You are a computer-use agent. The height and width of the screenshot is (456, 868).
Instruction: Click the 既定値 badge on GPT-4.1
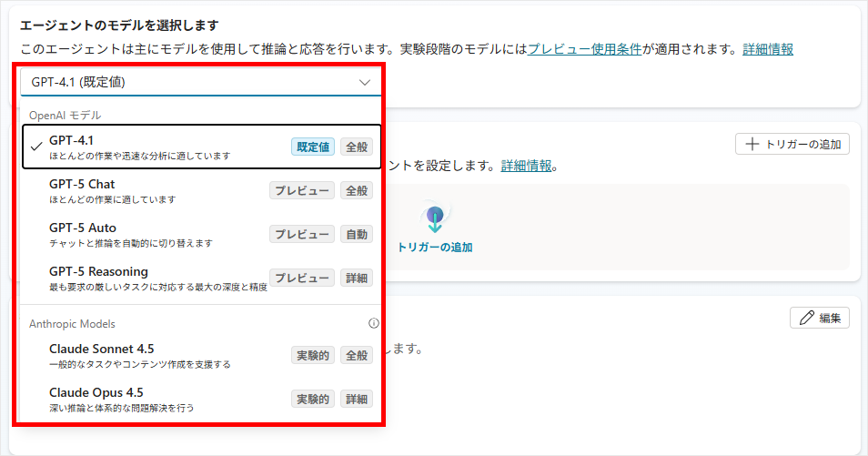(313, 147)
